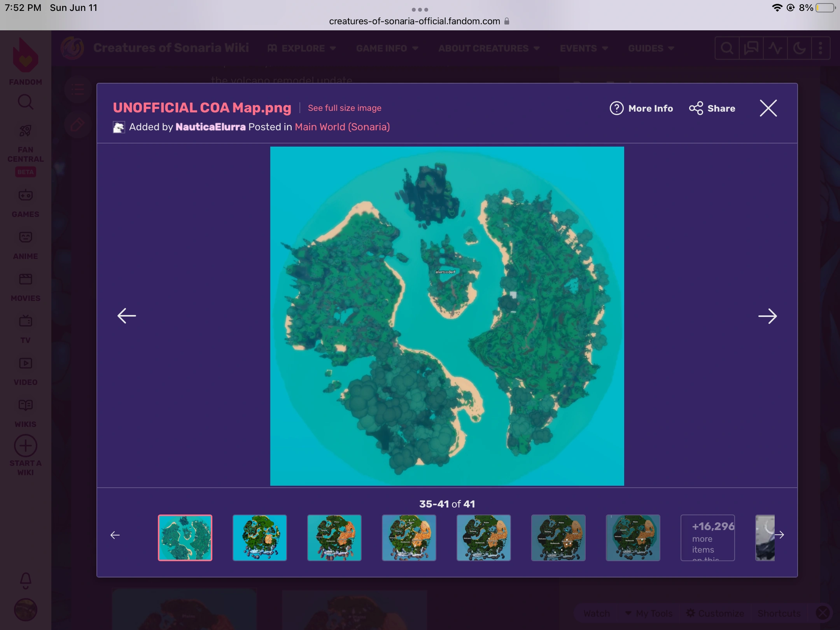The image size is (840, 630).
Task: Show previous image with large left arrow
Action: (127, 316)
